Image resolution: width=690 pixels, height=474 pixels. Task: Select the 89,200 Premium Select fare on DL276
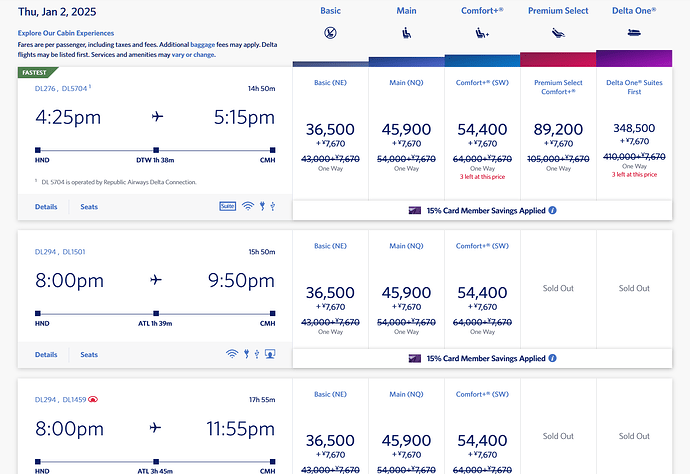557,133
